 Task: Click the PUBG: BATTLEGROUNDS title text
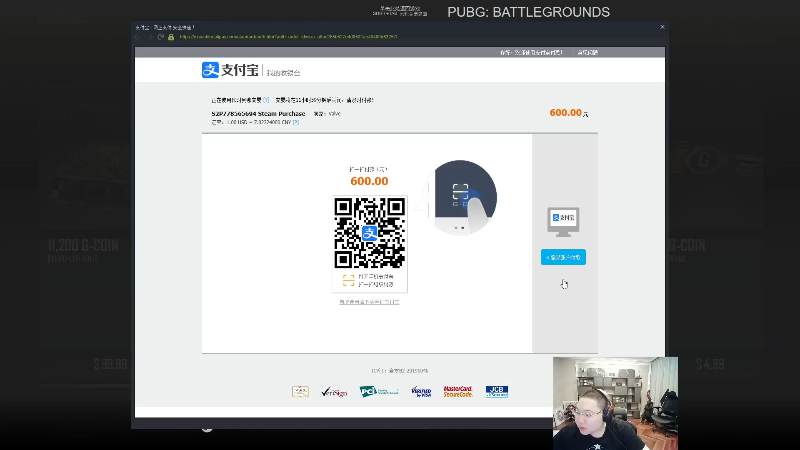point(529,12)
